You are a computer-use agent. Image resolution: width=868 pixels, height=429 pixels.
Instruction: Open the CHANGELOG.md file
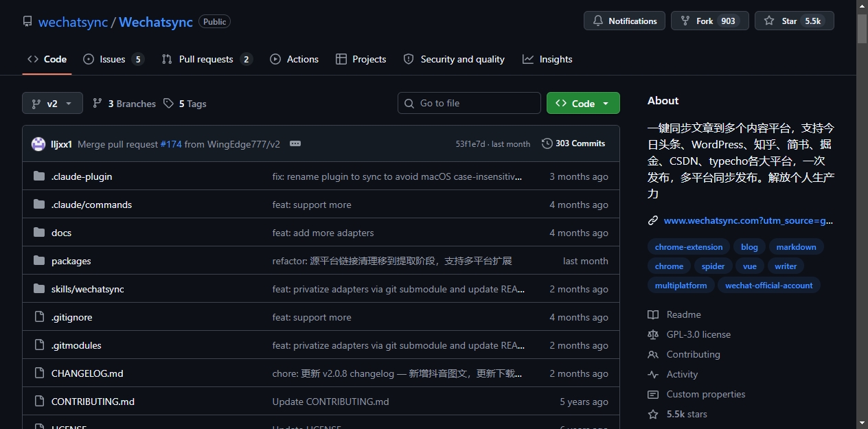[x=87, y=373]
